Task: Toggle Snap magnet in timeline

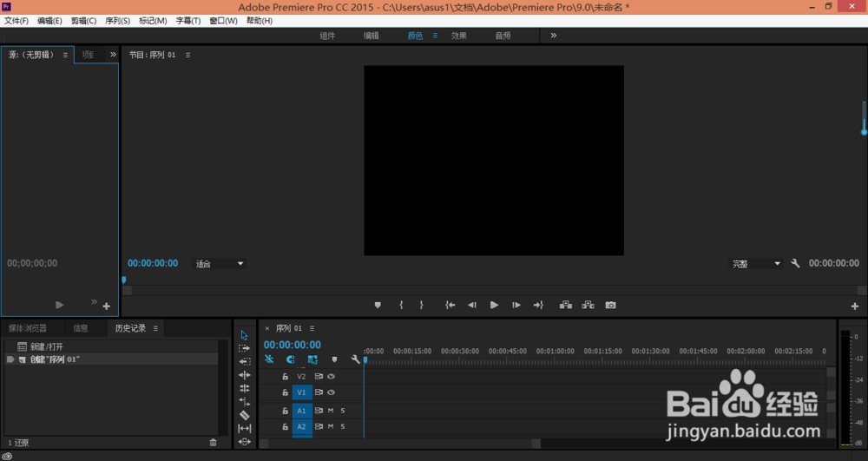Action: point(290,359)
